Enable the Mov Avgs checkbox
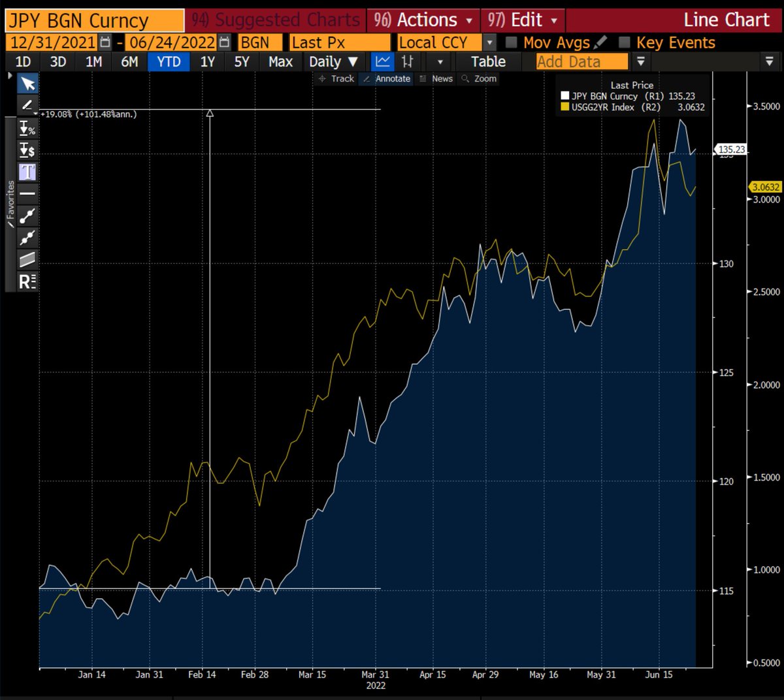The width and height of the screenshot is (784, 700). click(x=510, y=43)
